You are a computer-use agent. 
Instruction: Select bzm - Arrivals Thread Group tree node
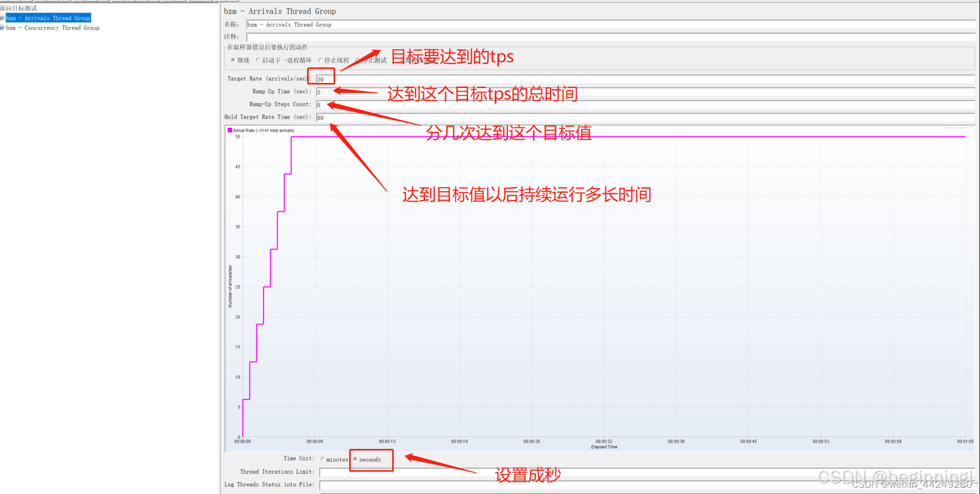(48, 18)
